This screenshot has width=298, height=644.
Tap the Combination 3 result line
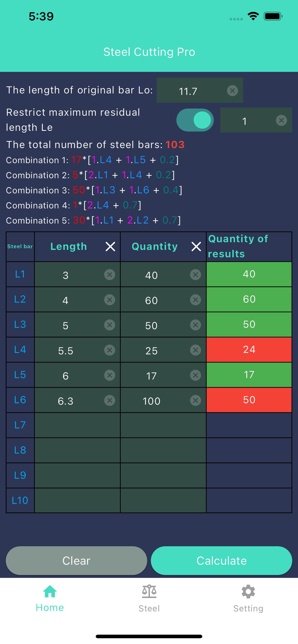click(94, 190)
